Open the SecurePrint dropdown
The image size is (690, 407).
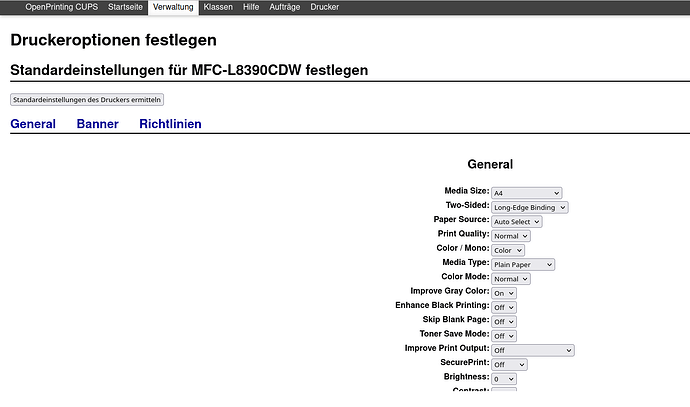[509, 365]
